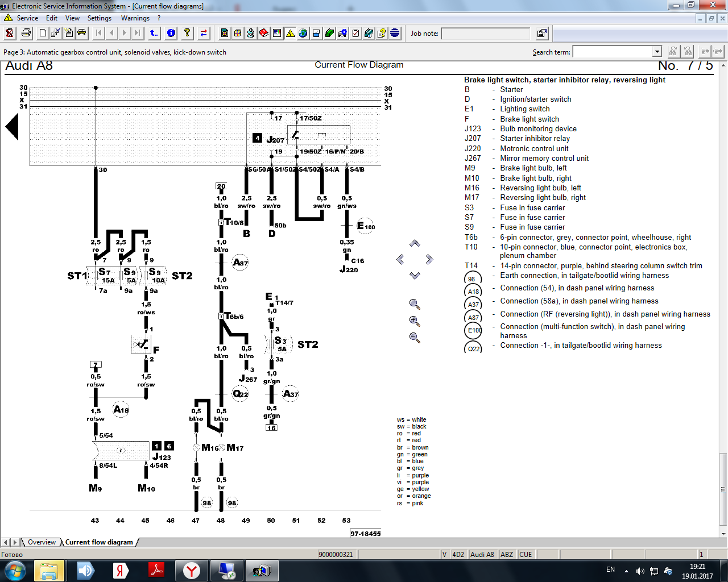The image size is (728, 582).
Task: Open the Yandex browser taskbar icon
Action: pyautogui.click(x=192, y=571)
